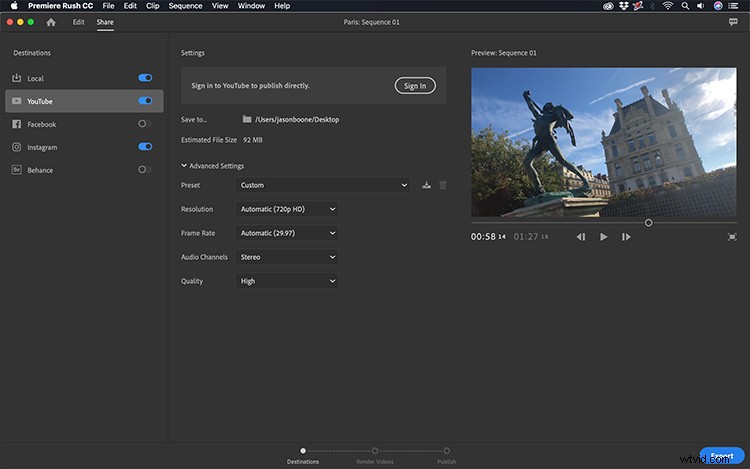Click the preview playhead scrubber handle
Viewport: 750px width, 469px height.
[x=648, y=223]
